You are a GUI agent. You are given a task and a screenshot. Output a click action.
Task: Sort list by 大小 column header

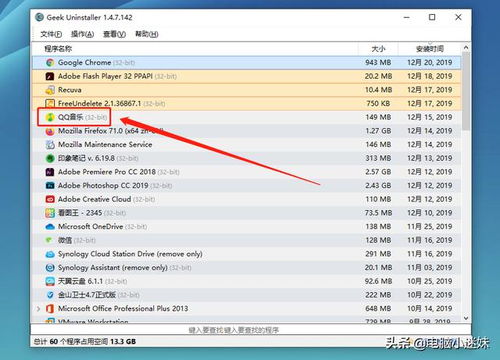click(x=378, y=49)
